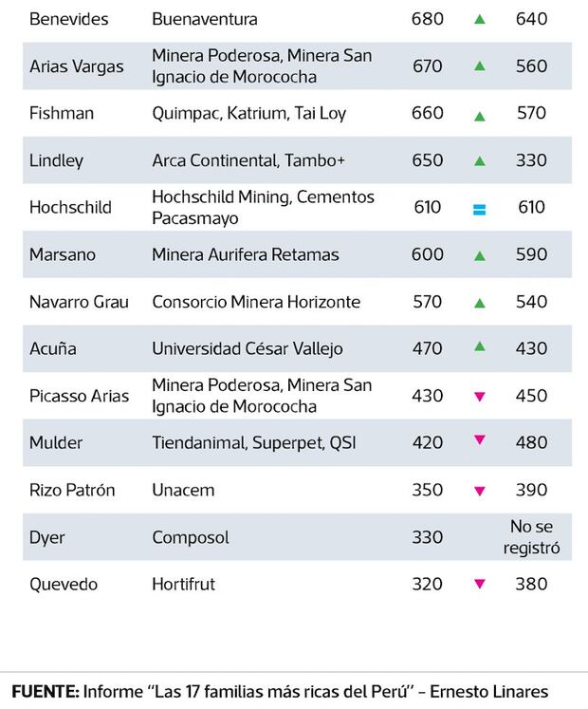Select the green up arrow beside Lindley's 650
This screenshot has height=709, width=588.
[480, 161]
